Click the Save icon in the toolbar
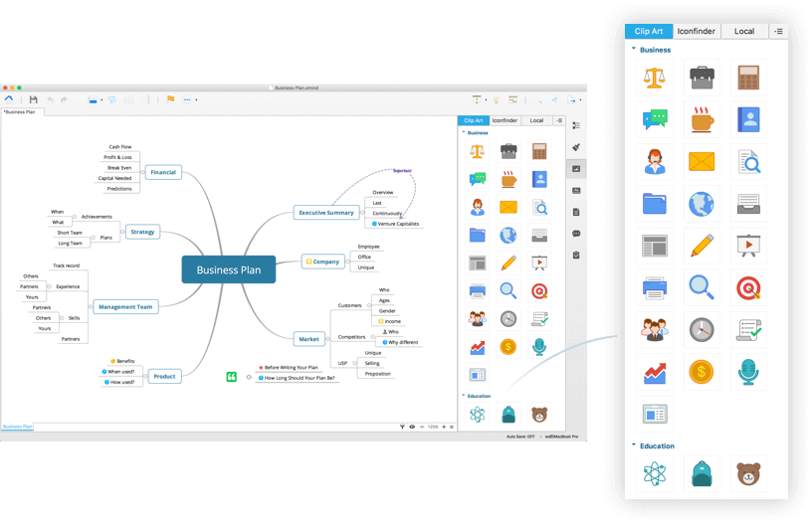Viewport: 812px width, 523px height. 34,99
